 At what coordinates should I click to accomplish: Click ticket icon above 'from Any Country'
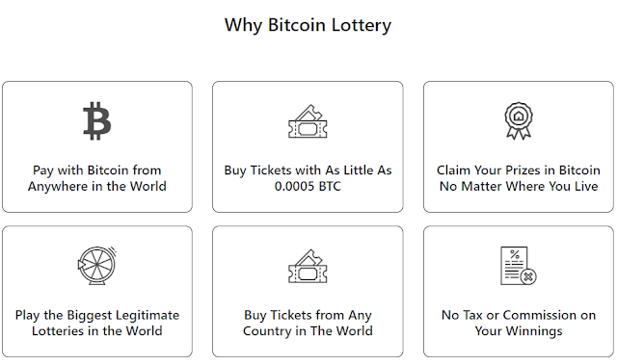point(308,266)
